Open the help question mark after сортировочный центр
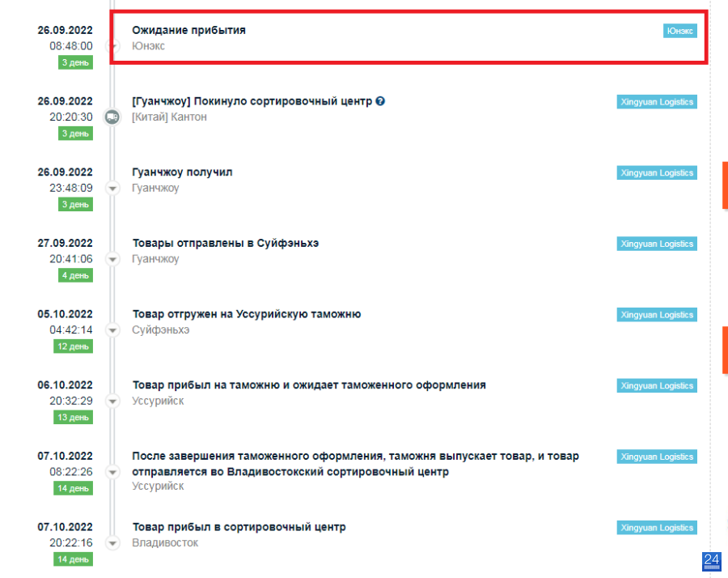 [x=380, y=101]
